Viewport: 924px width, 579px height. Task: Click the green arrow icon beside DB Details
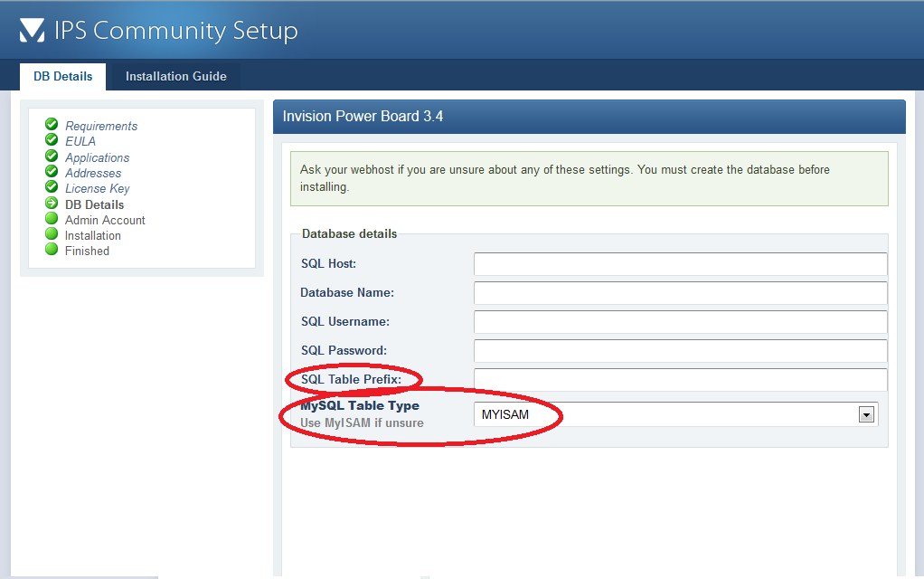tap(52, 203)
